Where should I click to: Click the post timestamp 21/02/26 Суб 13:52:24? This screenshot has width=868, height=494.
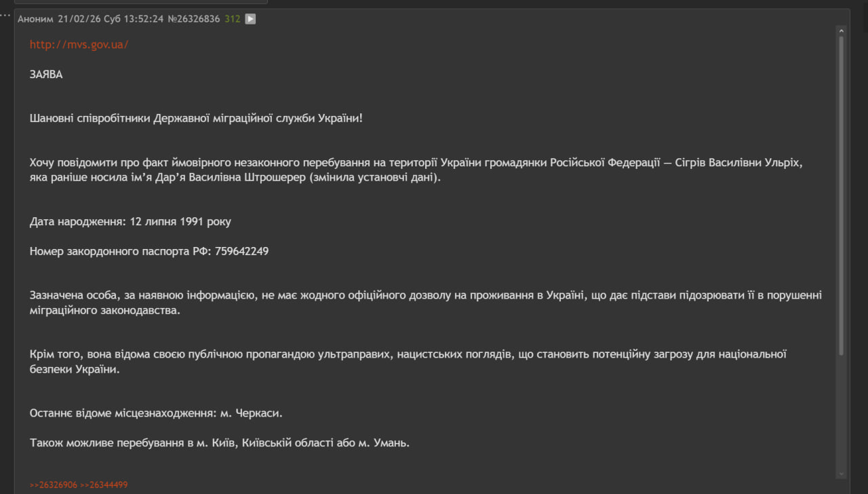point(111,19)
